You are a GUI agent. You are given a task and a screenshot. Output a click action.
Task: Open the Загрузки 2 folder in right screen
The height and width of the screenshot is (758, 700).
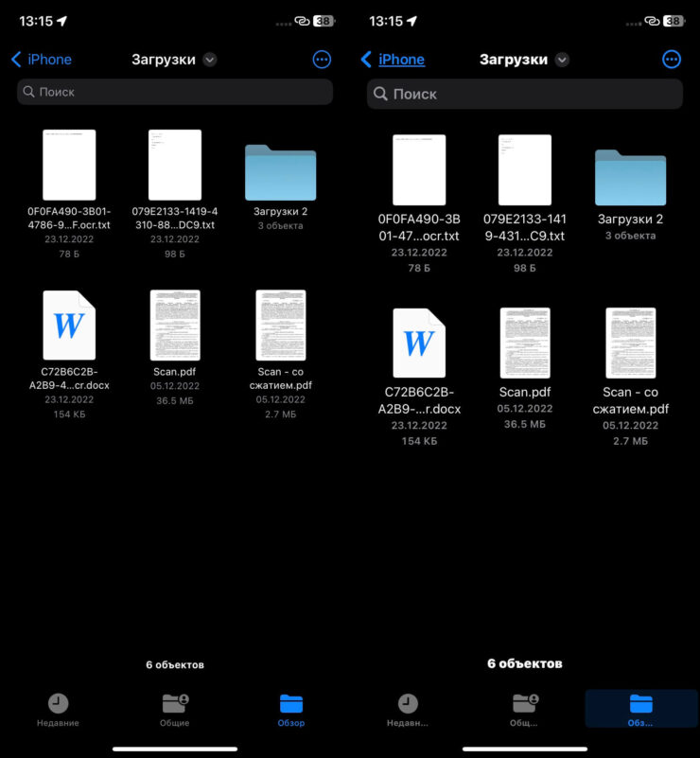click(x=630, y=178)
